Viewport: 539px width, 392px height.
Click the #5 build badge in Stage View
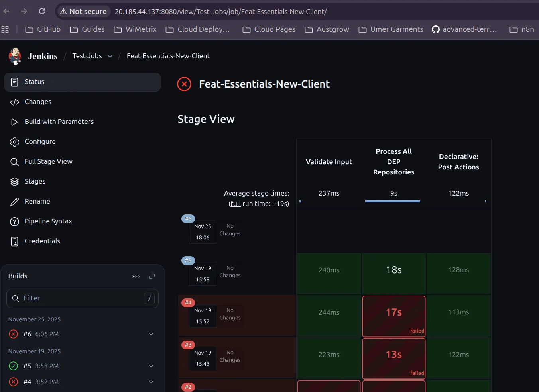click(x=188, y=261)
